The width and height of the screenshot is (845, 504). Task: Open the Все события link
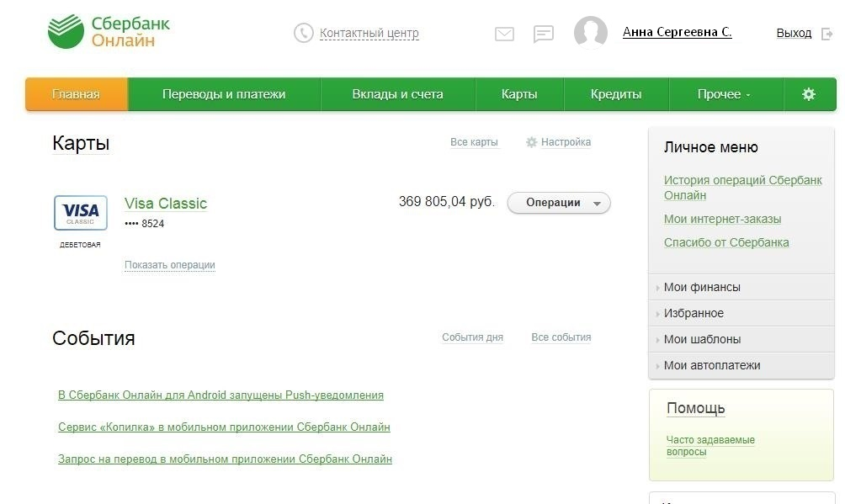point(561,337)
